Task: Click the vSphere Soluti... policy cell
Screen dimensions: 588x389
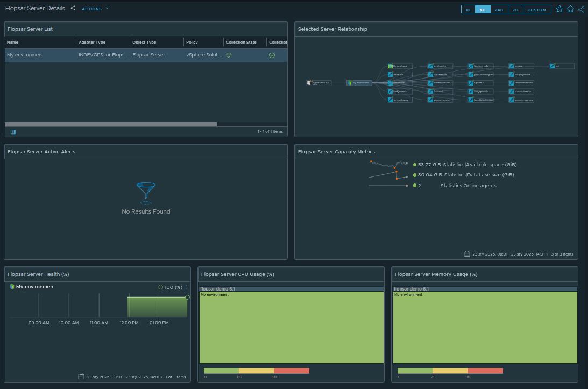Action: coord(204,55)
